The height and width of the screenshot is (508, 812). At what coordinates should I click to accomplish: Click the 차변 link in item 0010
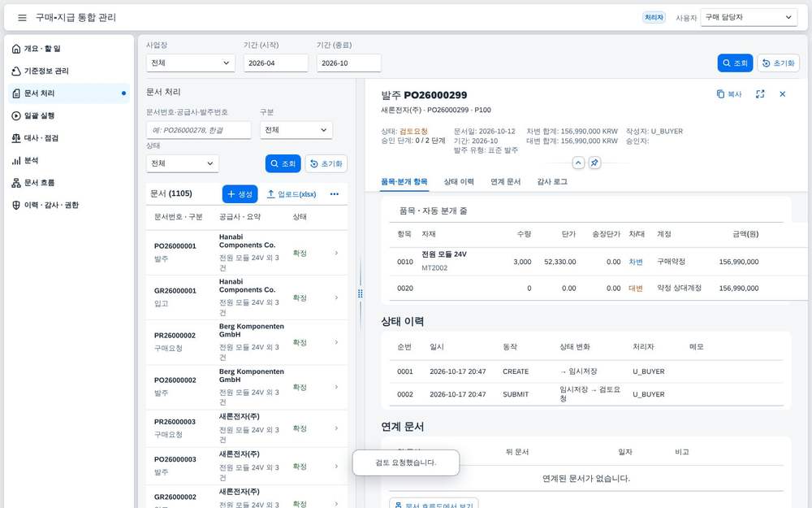[636, 263]
